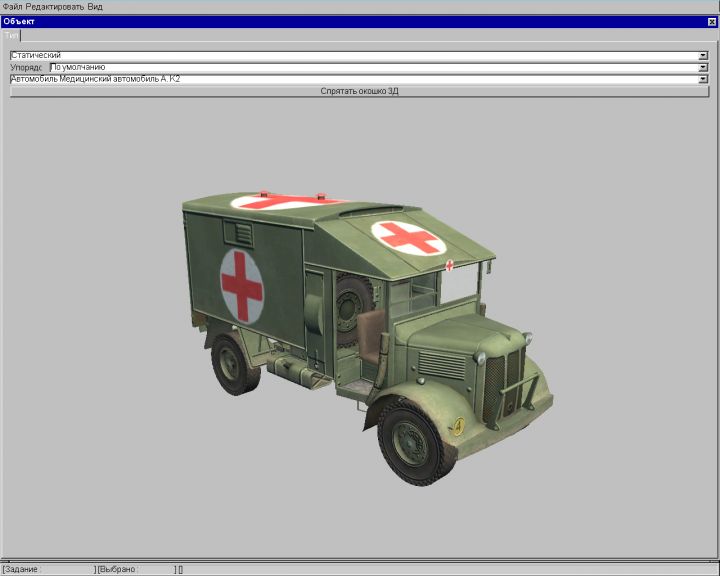Open the Редактировать menu

click(54, 6)
